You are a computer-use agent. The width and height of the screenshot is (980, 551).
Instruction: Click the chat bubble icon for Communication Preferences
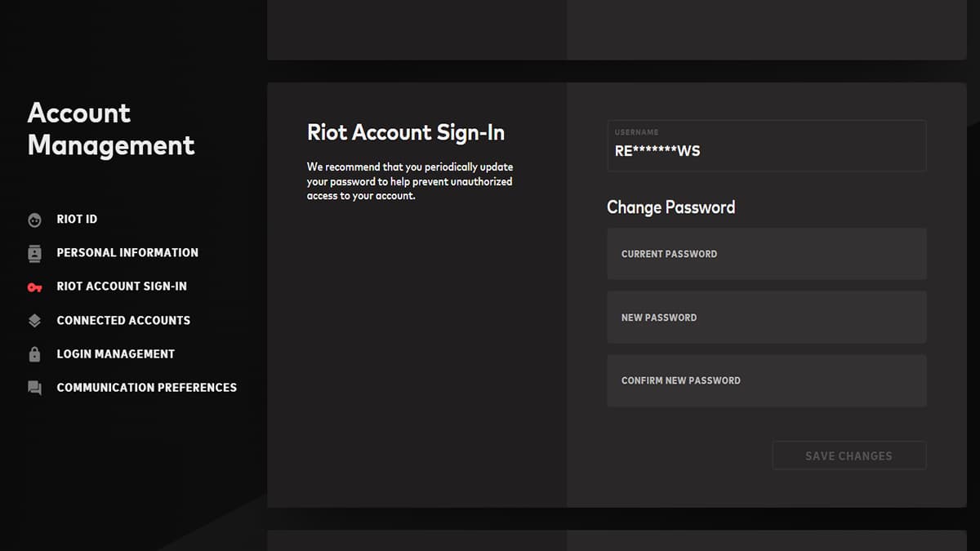[33, 387]
